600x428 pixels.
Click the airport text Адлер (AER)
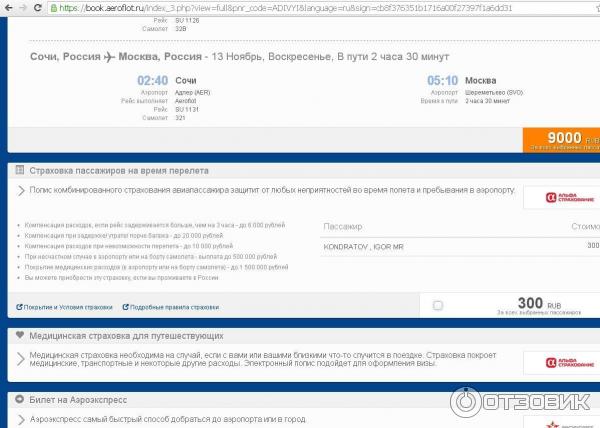pos(192,93)
